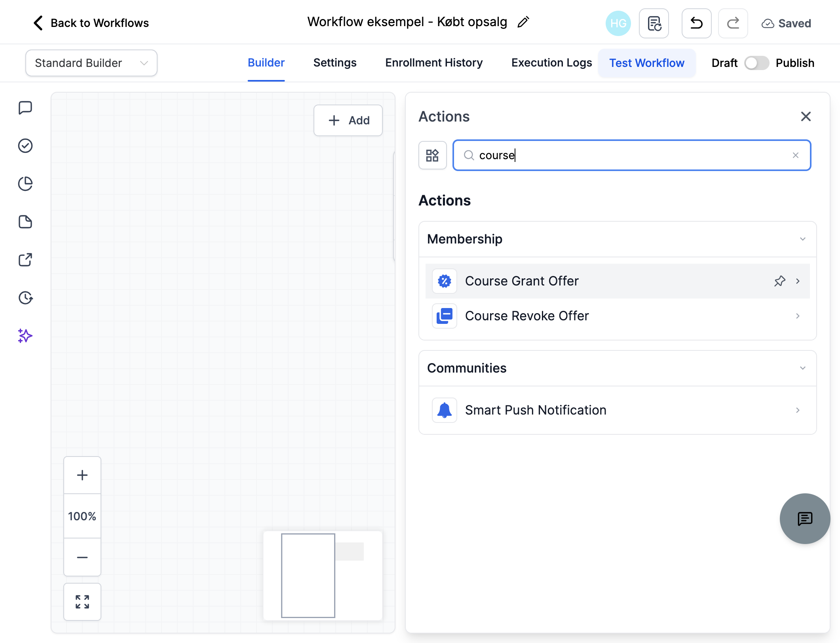Open the comments sidebar icon
The width and height of the screenshot is (840, 643).
click(25, 108)
